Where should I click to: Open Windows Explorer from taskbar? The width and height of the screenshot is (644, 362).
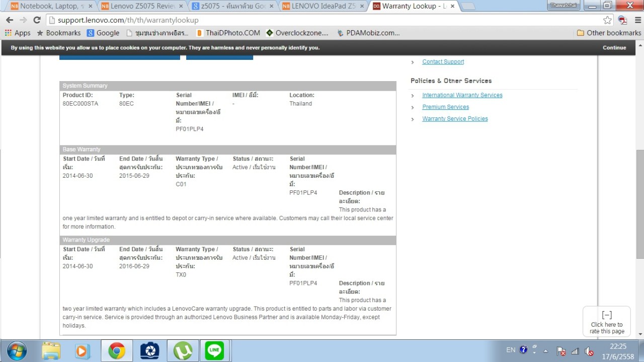(x=51, y=350)
